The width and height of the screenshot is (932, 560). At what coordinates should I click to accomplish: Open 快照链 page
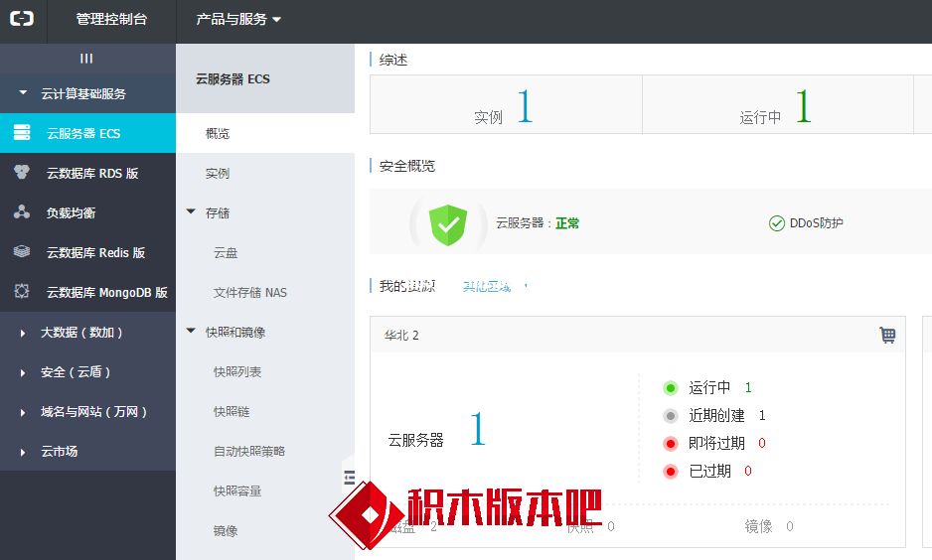[232, 411]
